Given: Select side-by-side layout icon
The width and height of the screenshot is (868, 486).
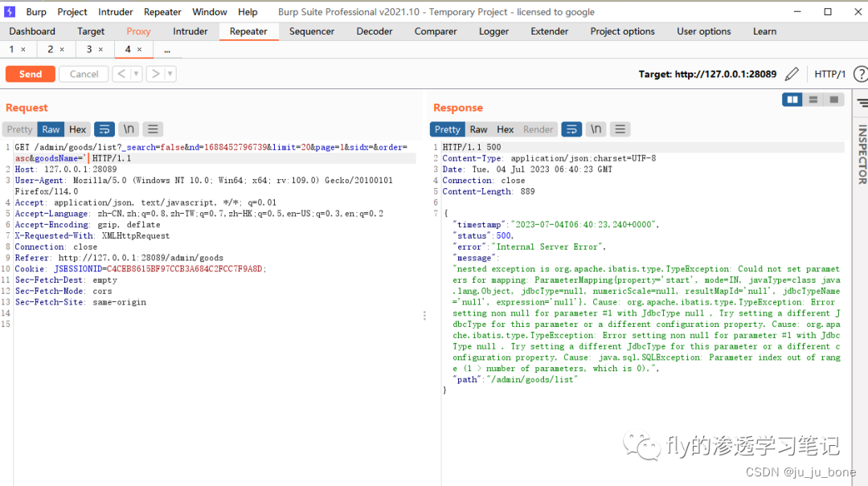Looking at the screenshot, I should point(792,100).
